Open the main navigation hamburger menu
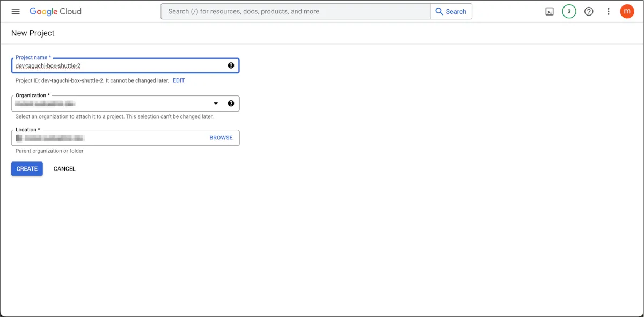The image size is (644, 317). coord(16,11)
